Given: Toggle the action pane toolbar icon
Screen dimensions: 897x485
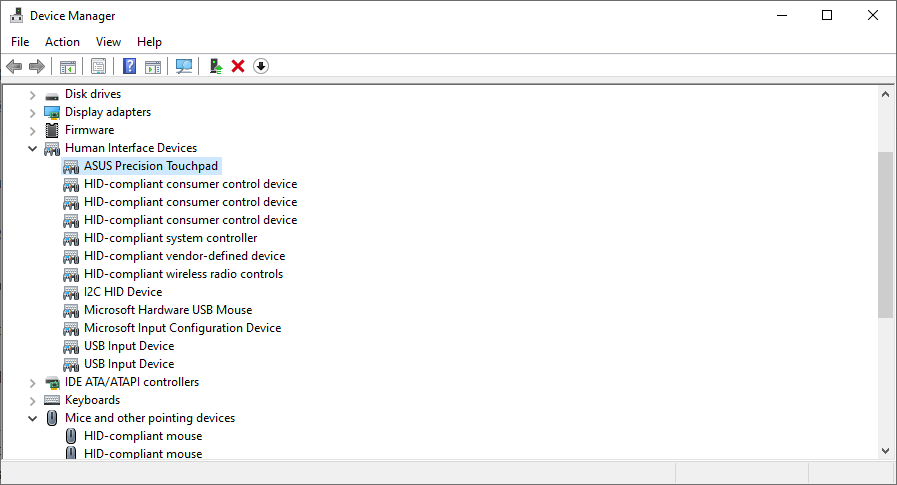Looking at the screenshot, I should click(153, 66).
